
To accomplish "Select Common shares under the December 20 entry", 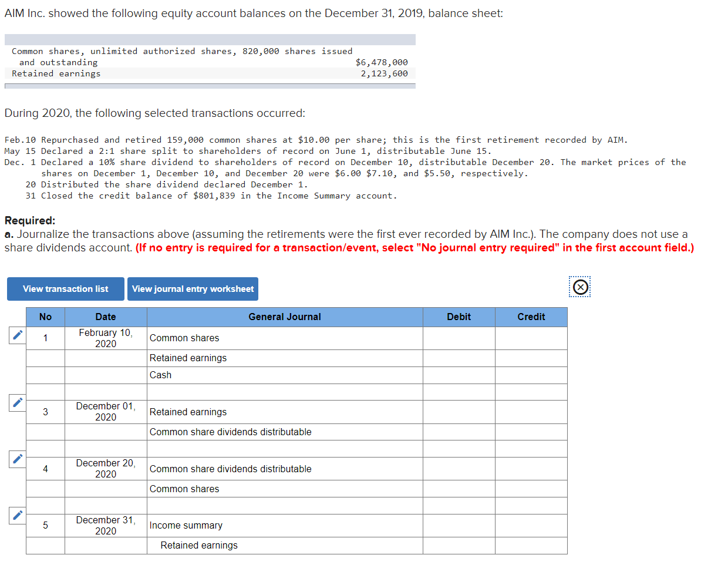I will 285,489.
